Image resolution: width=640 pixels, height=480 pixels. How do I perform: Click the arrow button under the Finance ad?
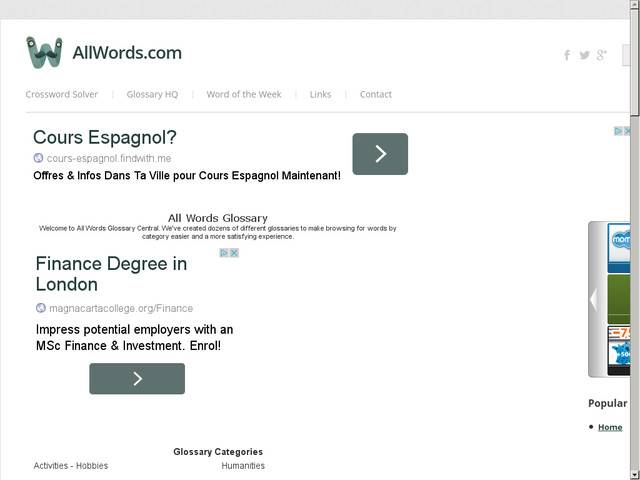coord(137,379)
